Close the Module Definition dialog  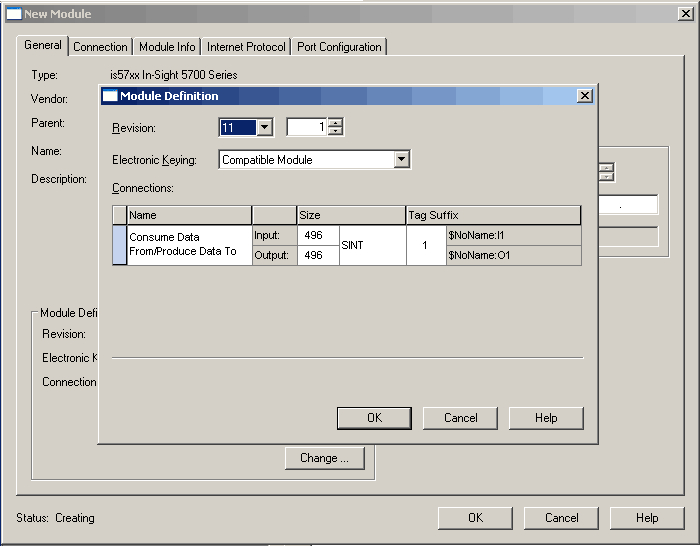click(585, 96)
